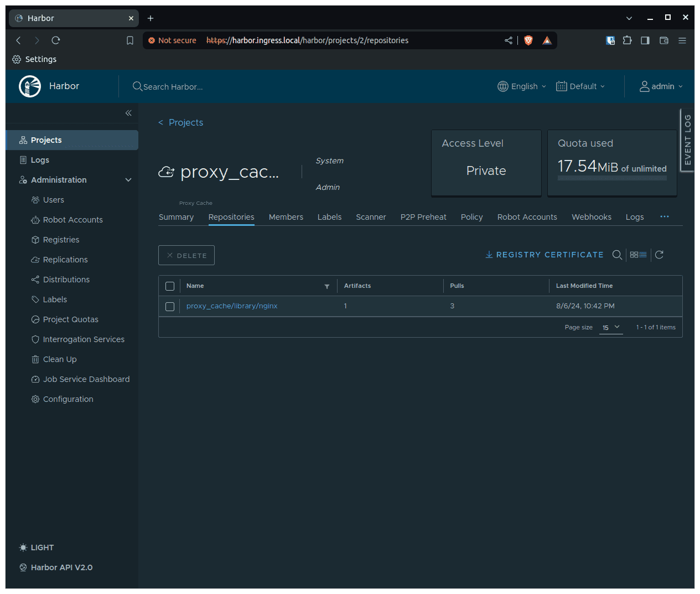Open the Policy tab

472,217
